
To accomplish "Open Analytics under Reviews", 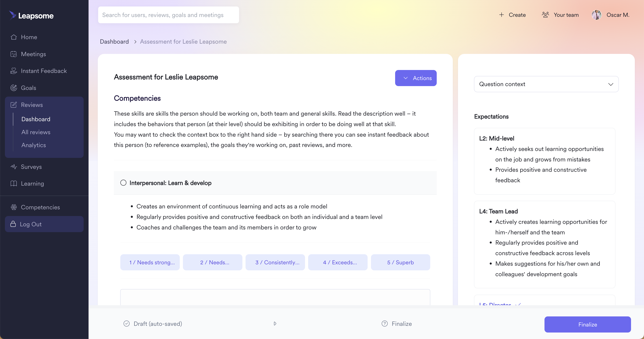I will [34, 145].
